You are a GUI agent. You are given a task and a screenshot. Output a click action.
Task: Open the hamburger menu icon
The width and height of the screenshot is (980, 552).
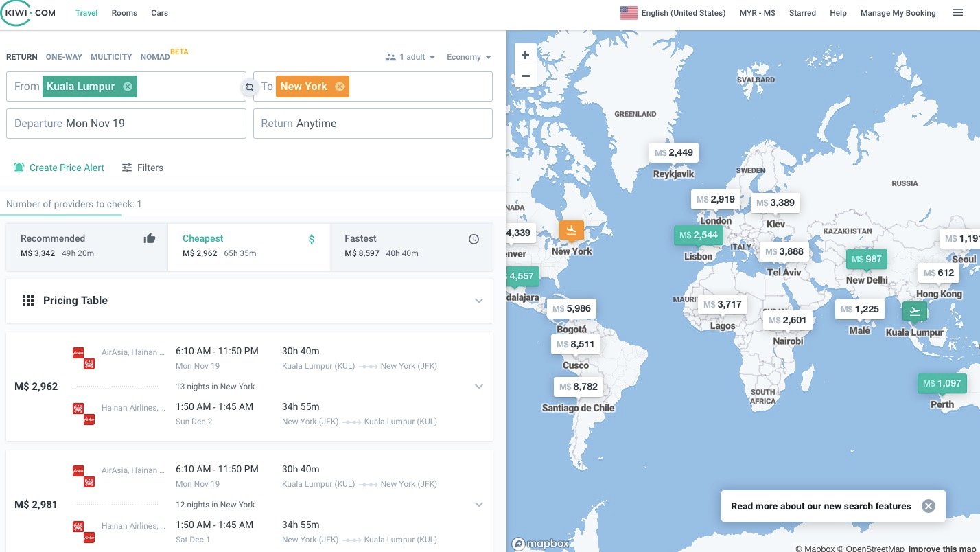[957, 13]
